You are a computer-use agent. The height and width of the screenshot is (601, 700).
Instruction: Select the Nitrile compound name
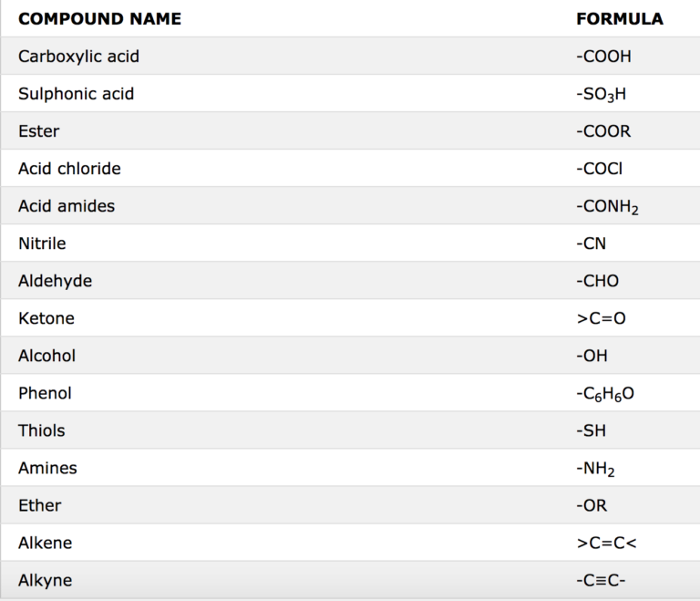pos(42,244)
